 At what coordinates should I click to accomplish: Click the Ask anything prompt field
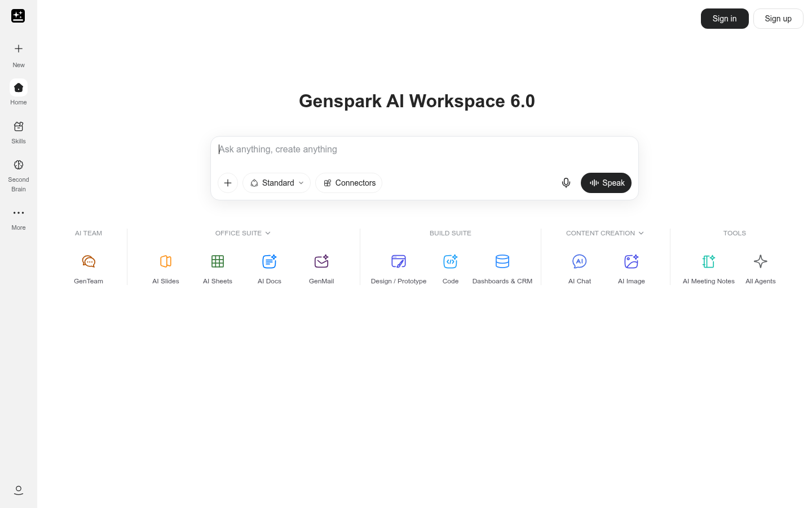coord(424,150)
